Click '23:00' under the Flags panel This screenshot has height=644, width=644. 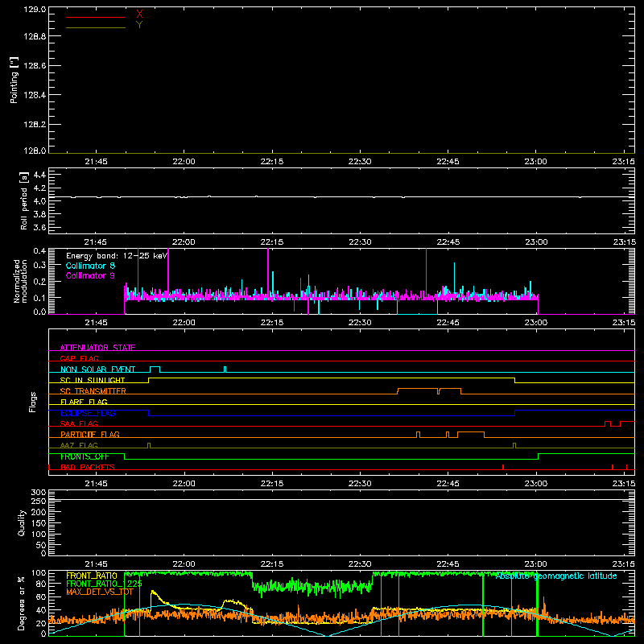tap(535, 484)
